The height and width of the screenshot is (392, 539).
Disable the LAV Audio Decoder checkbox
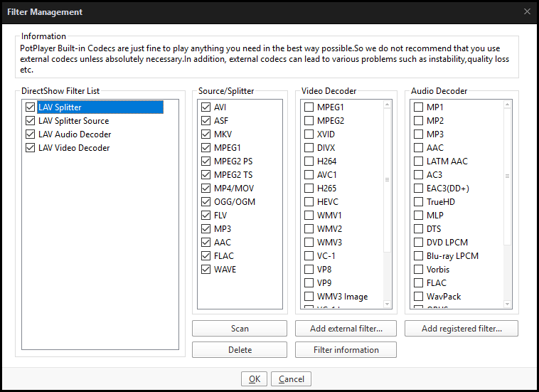(x=31, y=134)
